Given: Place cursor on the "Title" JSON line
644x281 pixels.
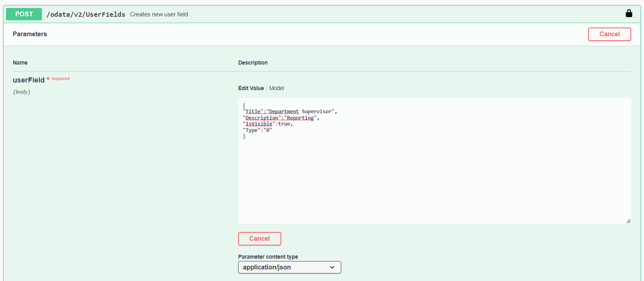Looking at the screenshot, I should point(290,112).
